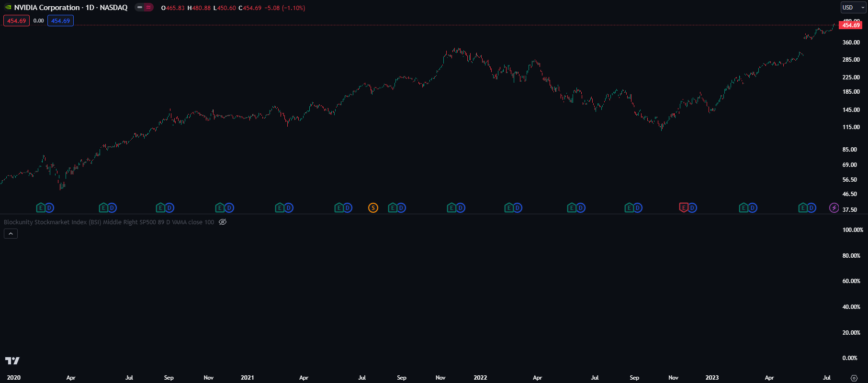Open the NVIDIA Corporation symbol title
Viewport: 868px width, 383px height.
click(x=71, y=8)
